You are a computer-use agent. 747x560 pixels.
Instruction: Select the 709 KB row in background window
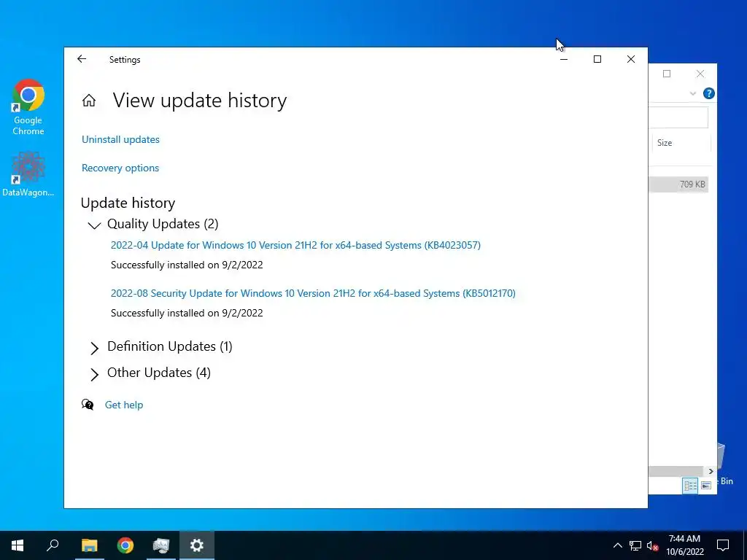[x=678, y=184]
